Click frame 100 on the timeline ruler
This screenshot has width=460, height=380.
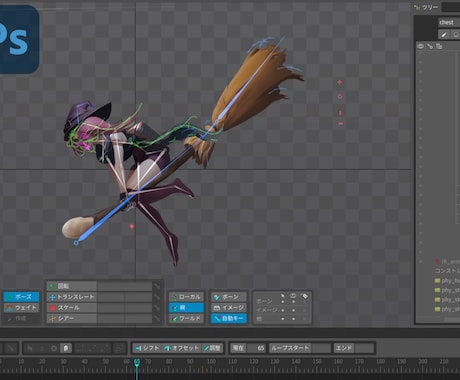[x=211, y=362]
